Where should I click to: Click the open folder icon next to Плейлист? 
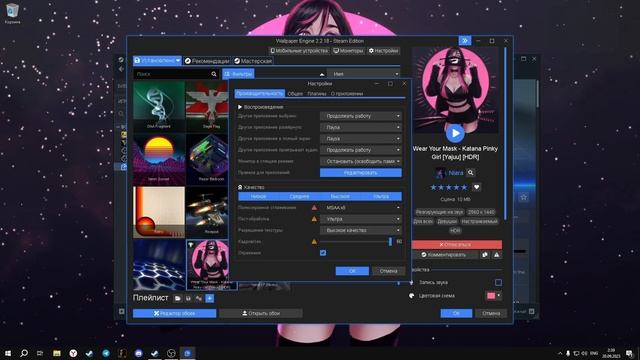178,298
